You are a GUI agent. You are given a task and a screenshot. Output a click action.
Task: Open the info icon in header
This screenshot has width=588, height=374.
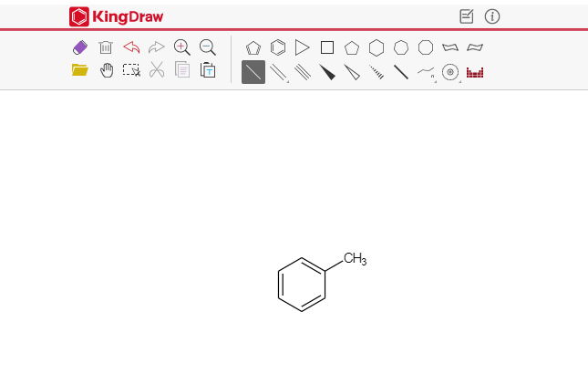492,16
